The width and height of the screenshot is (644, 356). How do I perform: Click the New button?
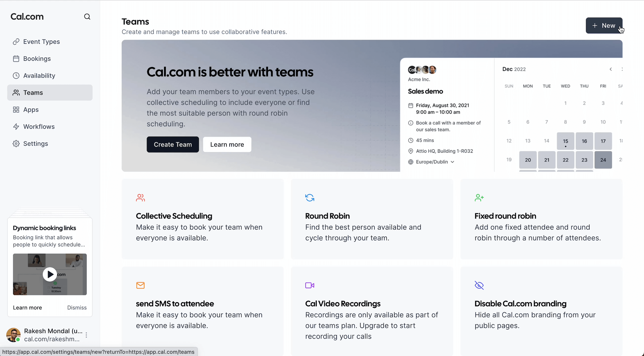tap(604, 25)
